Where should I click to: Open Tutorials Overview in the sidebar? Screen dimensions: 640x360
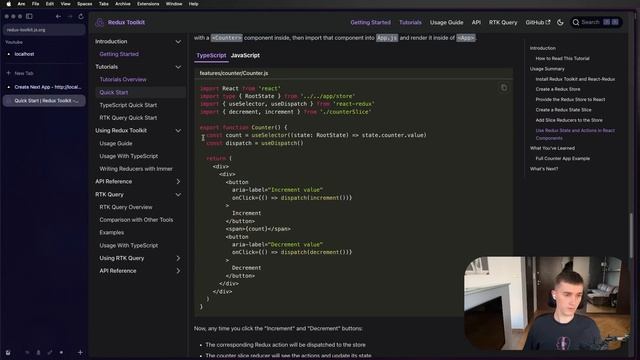tap(123, 80)
